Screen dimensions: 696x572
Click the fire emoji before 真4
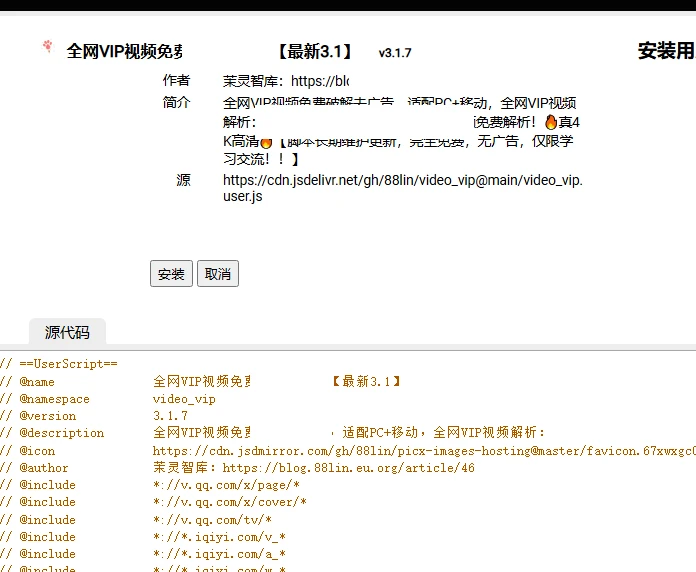pyautogui.click(x=551, y=122)
